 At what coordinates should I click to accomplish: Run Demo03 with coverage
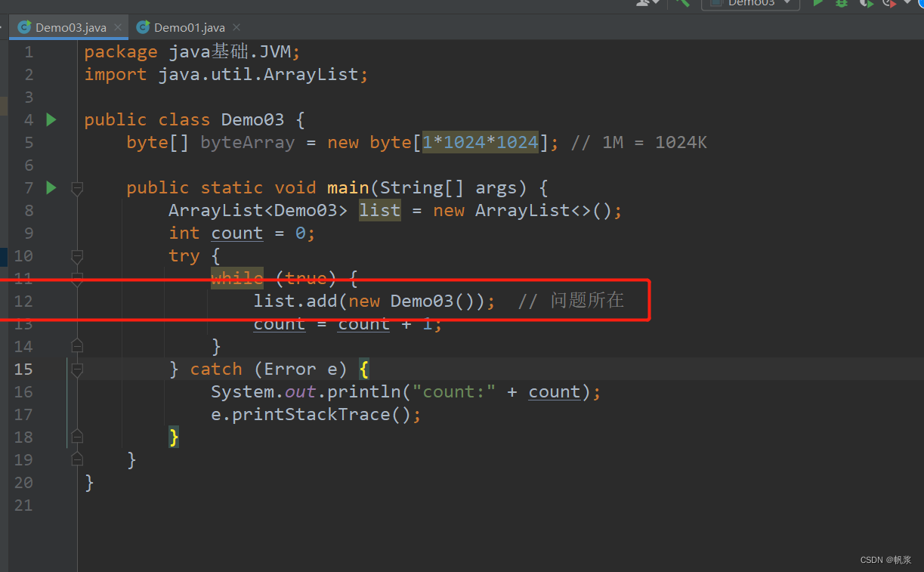click(x=866, y=3)
